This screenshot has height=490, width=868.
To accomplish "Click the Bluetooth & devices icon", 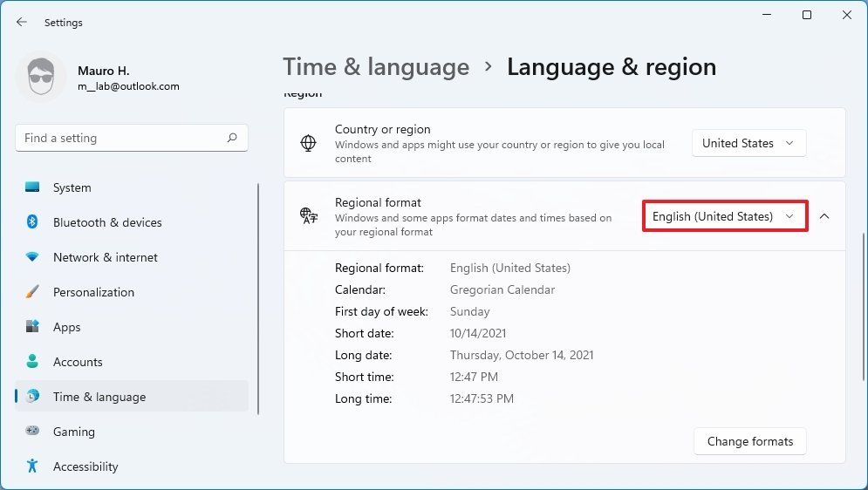I will (x=32, y=222).
